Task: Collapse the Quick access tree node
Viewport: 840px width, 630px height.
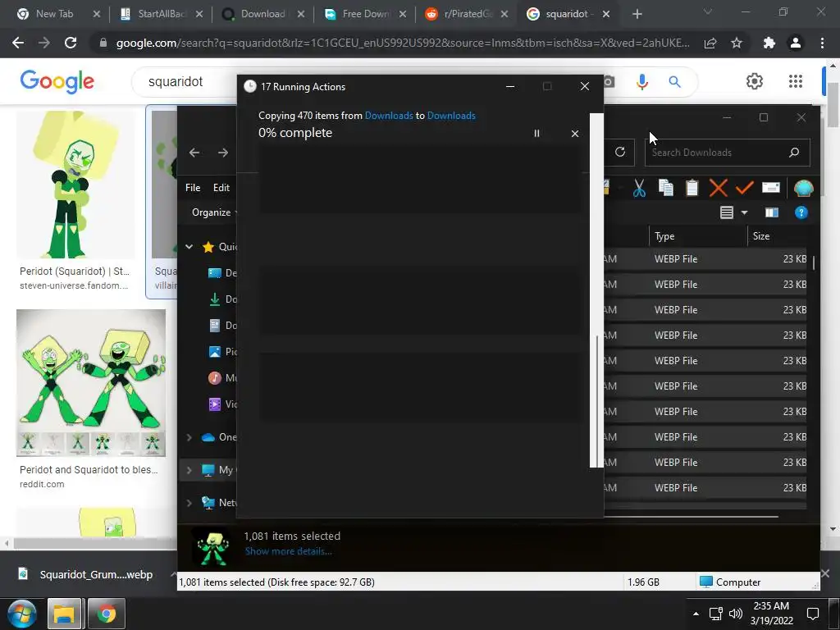Action: point(189,246)
